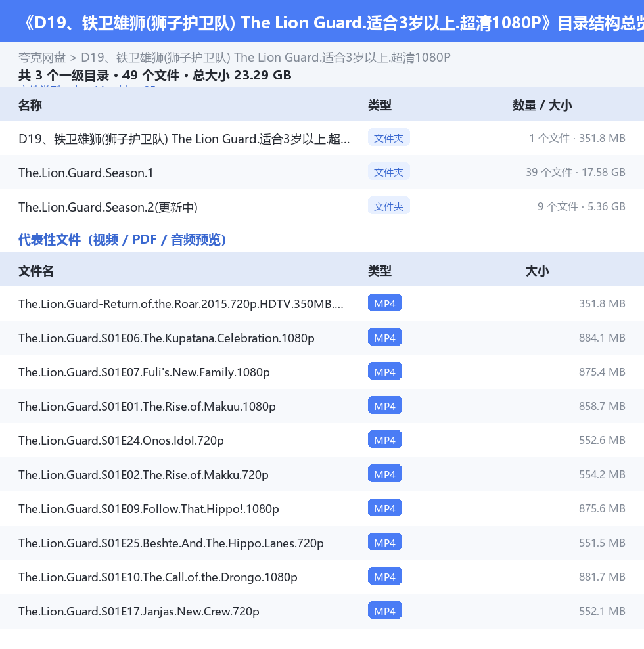This screenshot has height=649, width=644.
Task: Click the 9 个文件 · 5.36 GB value
Action: point(581,206)
